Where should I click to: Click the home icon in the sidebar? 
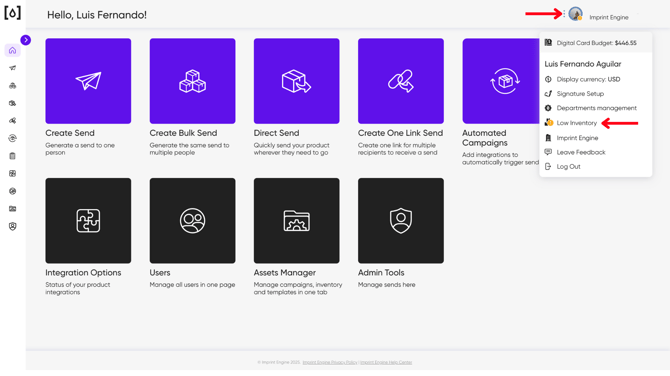coord(12,50)
